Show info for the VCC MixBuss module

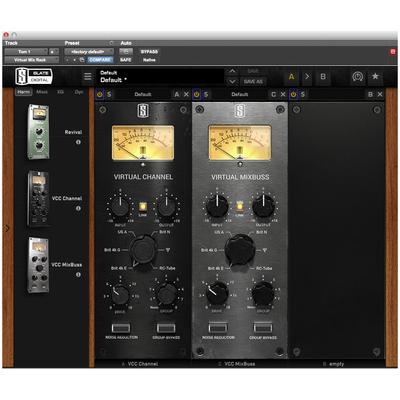tap(78, 275)
